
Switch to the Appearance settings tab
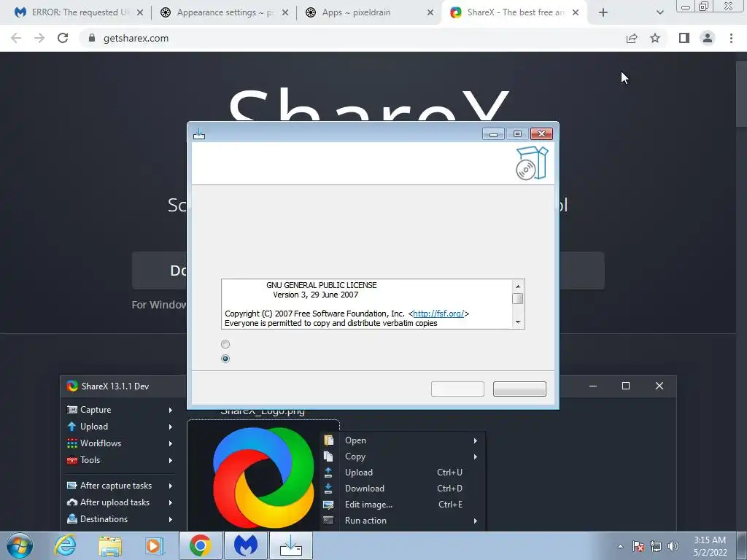pos(224,12)
